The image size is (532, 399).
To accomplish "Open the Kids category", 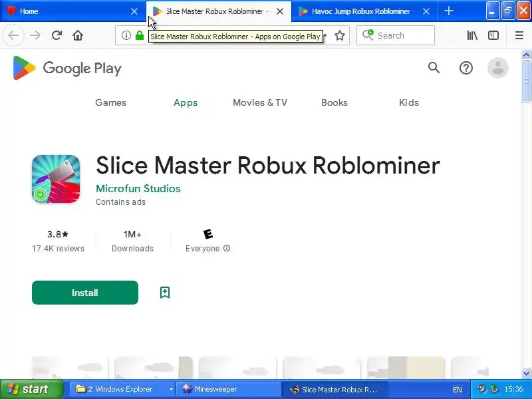I will [x=409, y=102].
